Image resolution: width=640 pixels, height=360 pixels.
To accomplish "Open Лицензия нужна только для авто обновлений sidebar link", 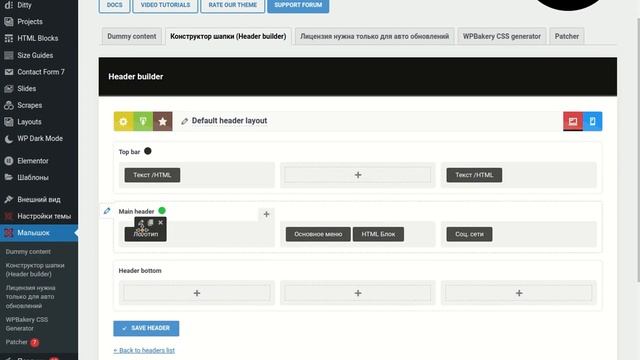I will [30, 297].
